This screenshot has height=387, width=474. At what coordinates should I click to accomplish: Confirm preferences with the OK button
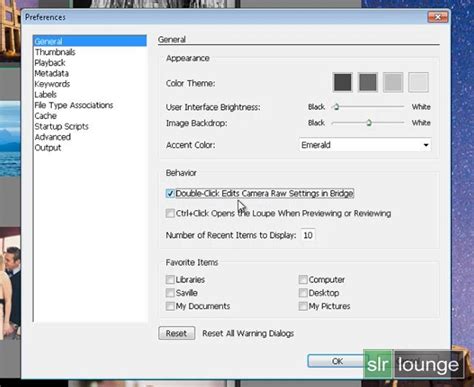click(x=337, y=361)
